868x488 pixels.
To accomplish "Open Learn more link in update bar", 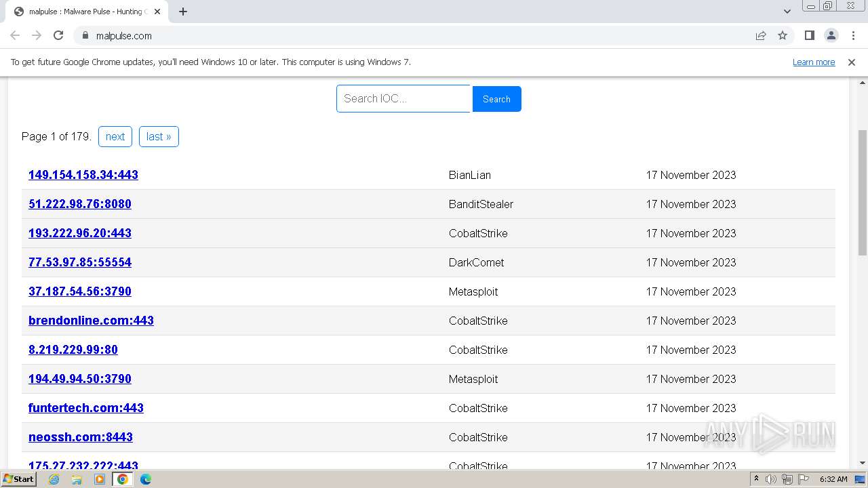I will pos(814,62).
